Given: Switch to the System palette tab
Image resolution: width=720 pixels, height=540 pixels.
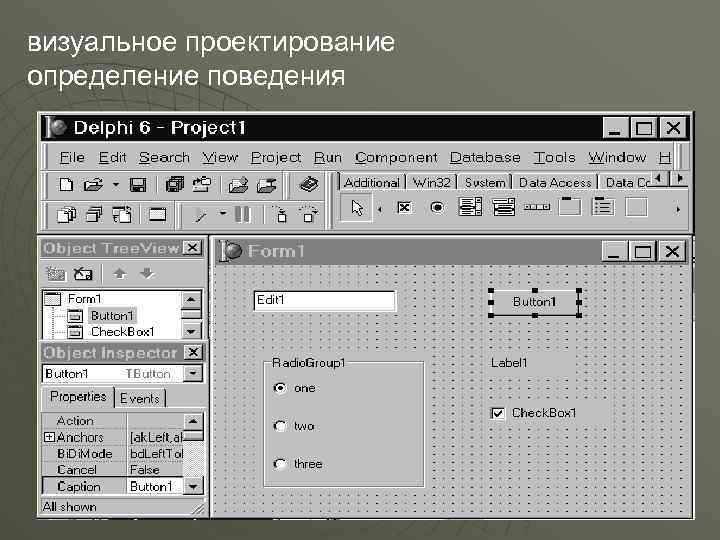Looking at the screenshot, I should (485, 182).
